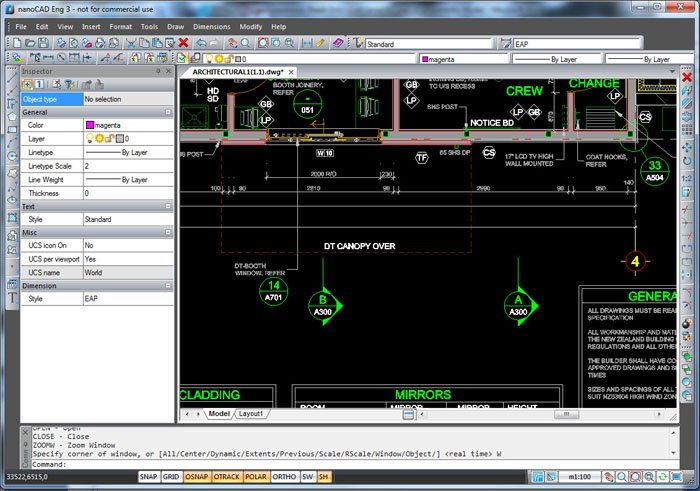Click the magenta Color swatch in Inspector
This screenshot has width=700, height=491.
[90, 125]
